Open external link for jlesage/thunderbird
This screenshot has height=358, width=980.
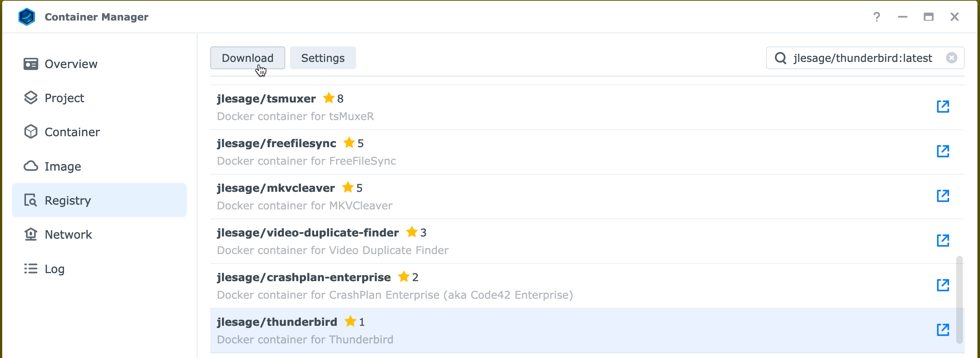(x=943, y=329)
